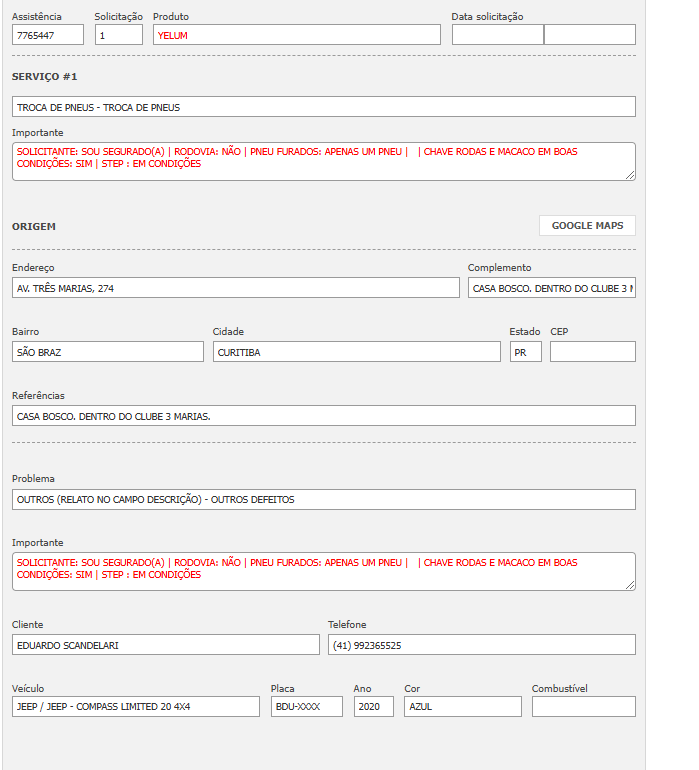This screenshot has height=770, width=699.
Task: Click the empty CEP field
Action: click(x=592, y=352)
